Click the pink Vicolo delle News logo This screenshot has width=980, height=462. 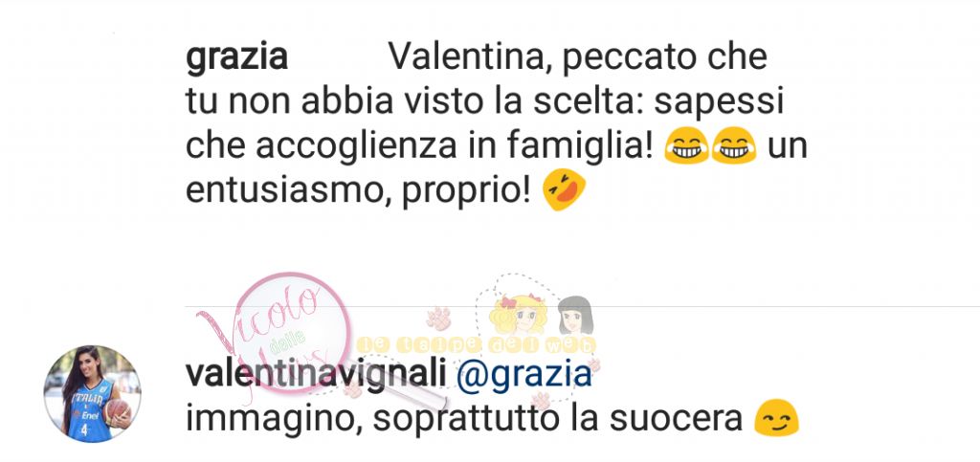click(275, 334)
